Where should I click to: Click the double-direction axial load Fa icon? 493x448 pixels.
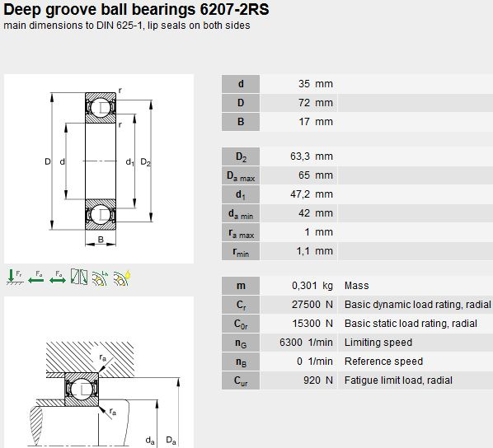click(x=58, y=278)
